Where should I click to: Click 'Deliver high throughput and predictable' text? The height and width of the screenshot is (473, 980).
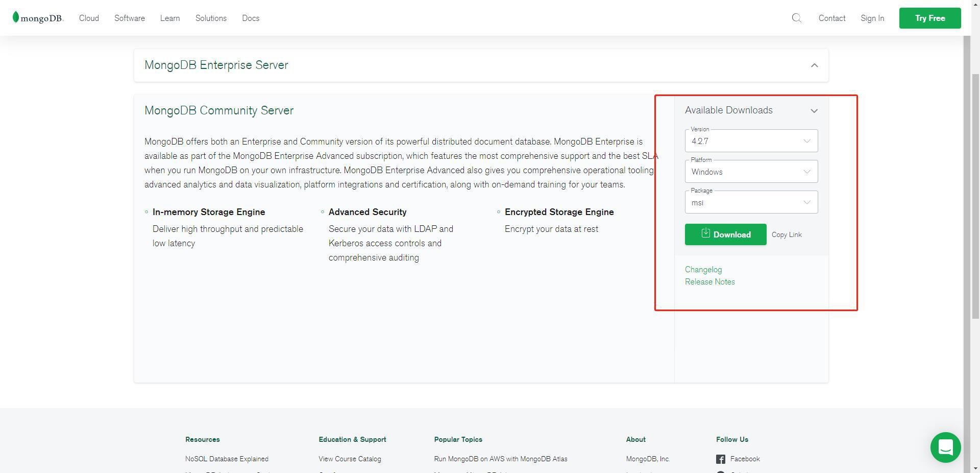228,229
